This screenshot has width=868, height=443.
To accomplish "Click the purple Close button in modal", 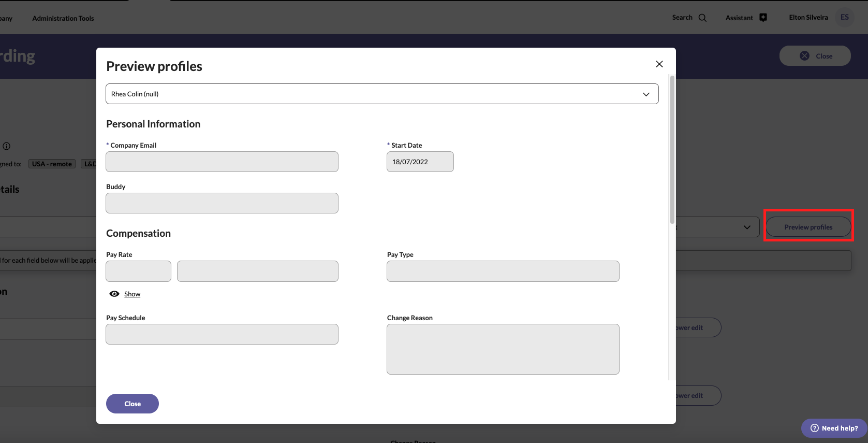I will (x=133, y=404).
